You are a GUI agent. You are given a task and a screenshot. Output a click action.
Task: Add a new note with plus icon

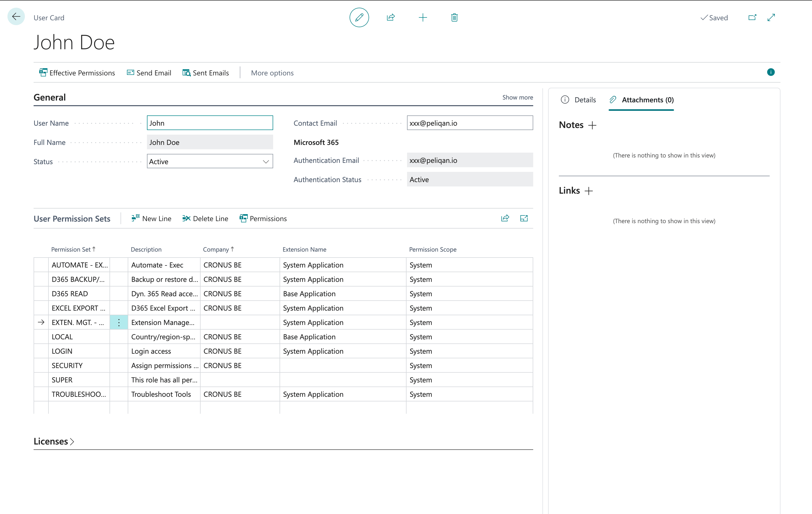coord(592,125)
